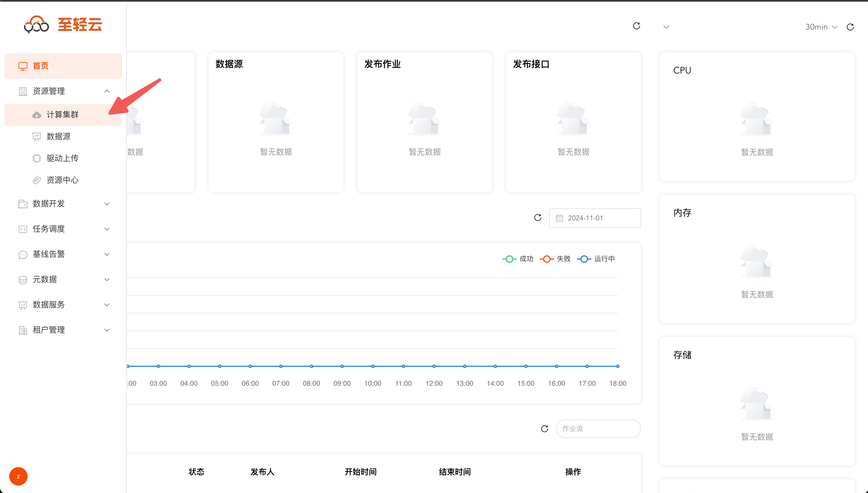The height and width of the screenshot is (493, 868).
Task: Open 计算集群 in the sidebar
Action: [x=63, y=115]
